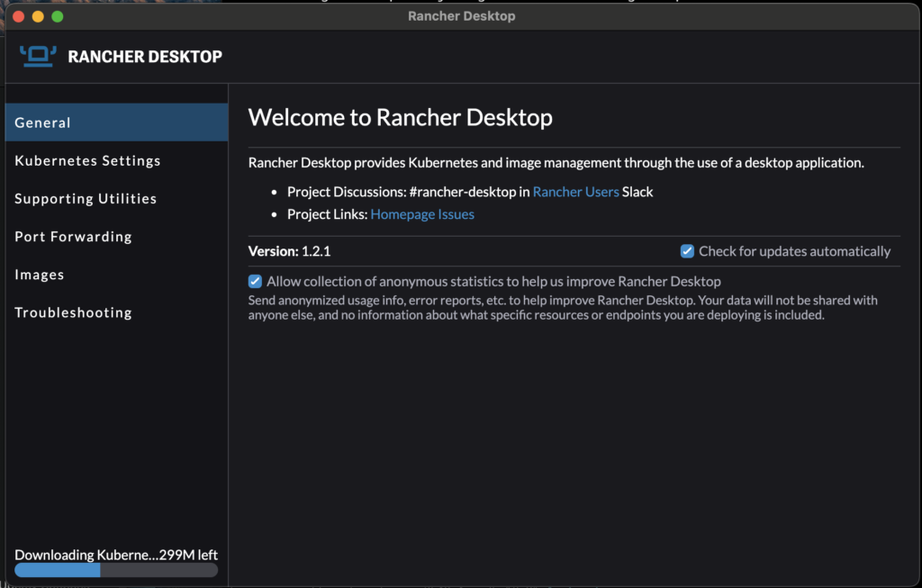Open the Rancher Users Slack link
Viewport: 922px width, 588px height.
(575, 192)
